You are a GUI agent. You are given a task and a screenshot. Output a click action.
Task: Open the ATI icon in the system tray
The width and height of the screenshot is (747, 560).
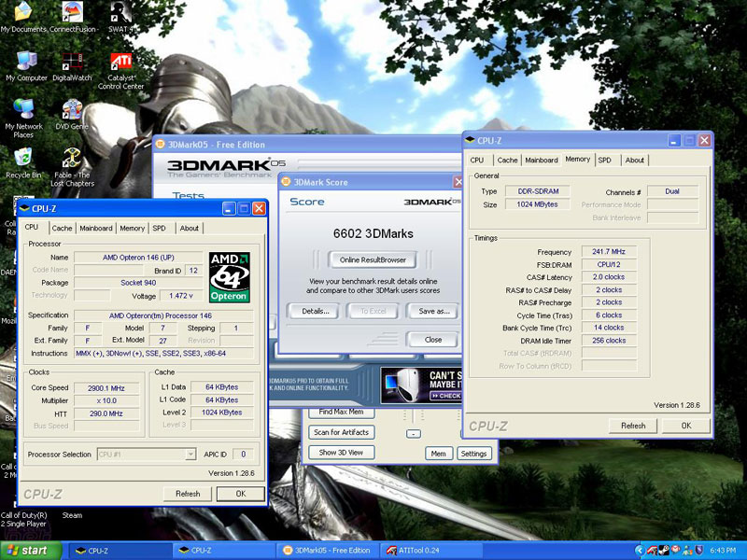(652, 551)
